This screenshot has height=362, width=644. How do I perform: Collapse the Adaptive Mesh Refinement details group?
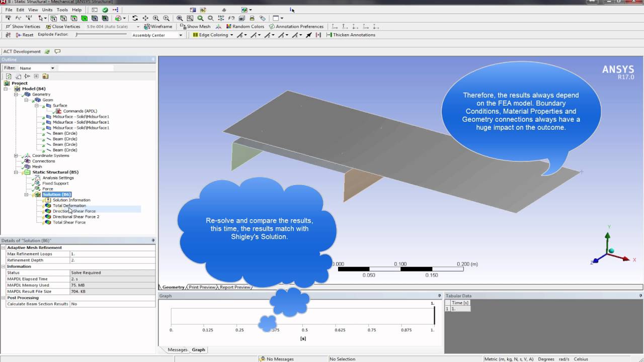click(4, 248)
